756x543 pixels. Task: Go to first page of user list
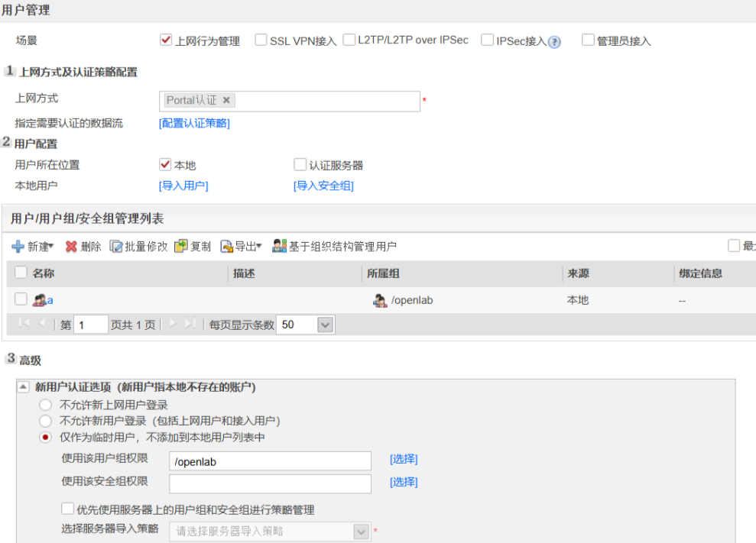(24, 323)
